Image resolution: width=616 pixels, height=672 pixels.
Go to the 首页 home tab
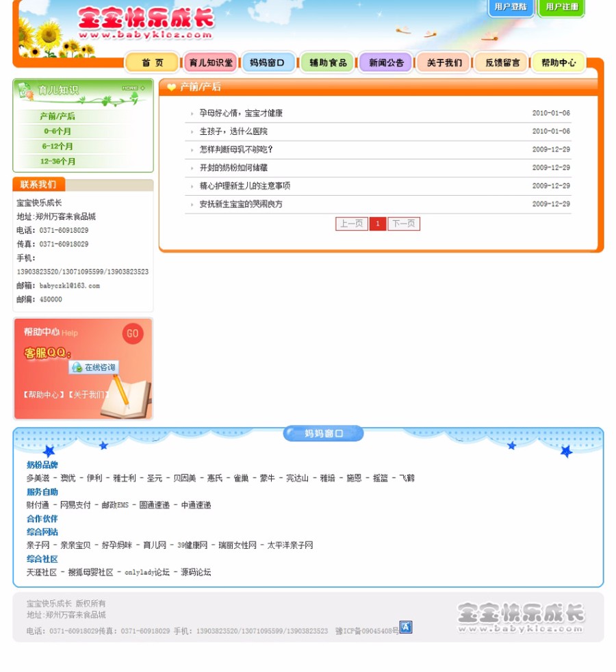tap(152, 62)
